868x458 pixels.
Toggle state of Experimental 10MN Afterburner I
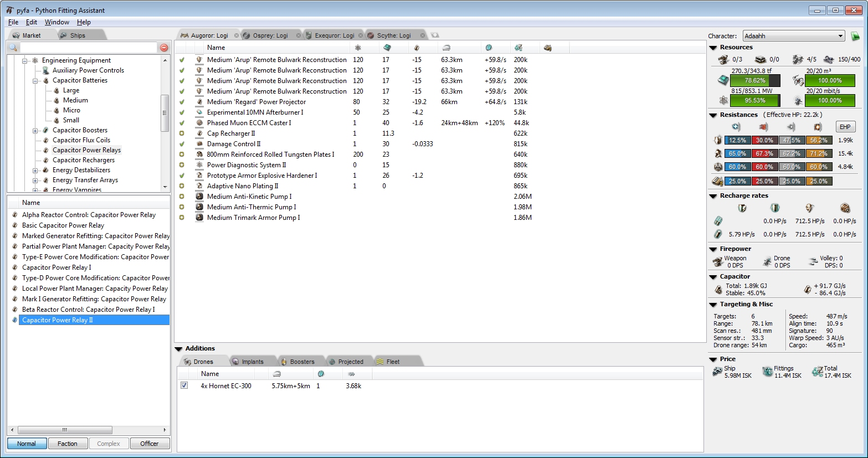pyautogui.click(x=182, y=112)
